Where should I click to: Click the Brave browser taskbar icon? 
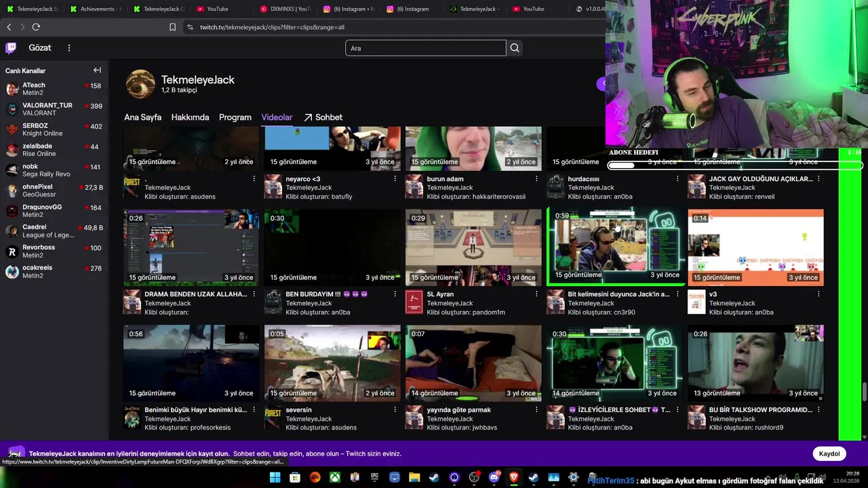pos(514,478)
